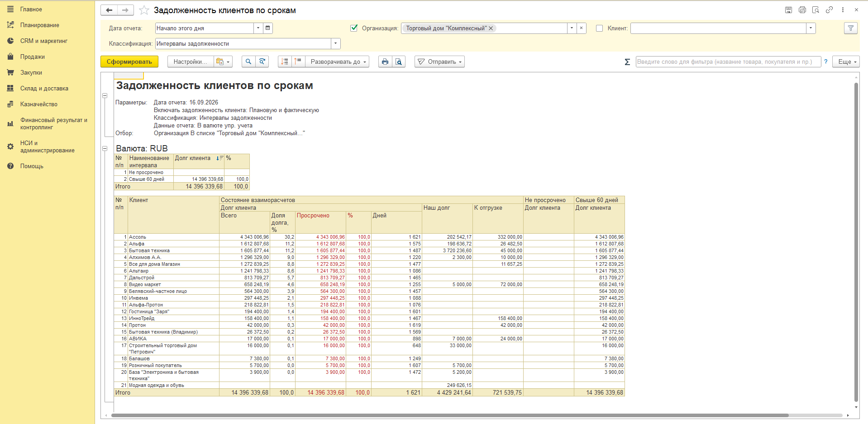This screenshot has height=424, width=868.
Task: Open Продажи section
Action: pos(32,57)
